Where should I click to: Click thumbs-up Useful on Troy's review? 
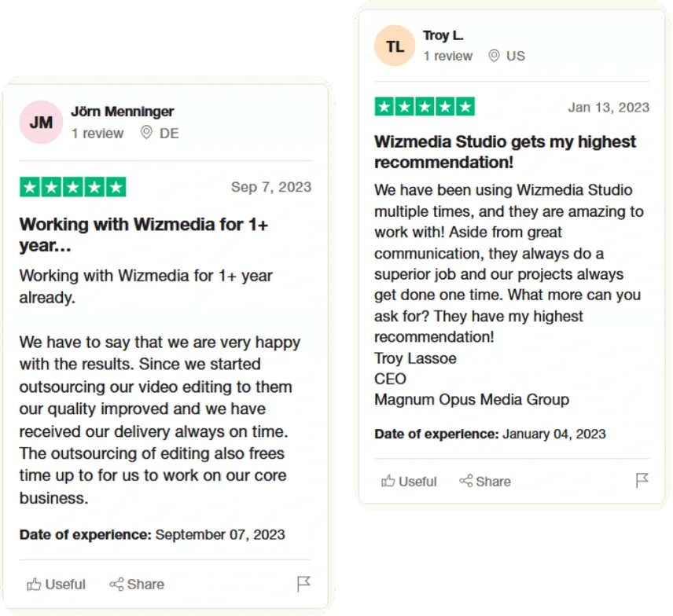[x=409, y=482]
